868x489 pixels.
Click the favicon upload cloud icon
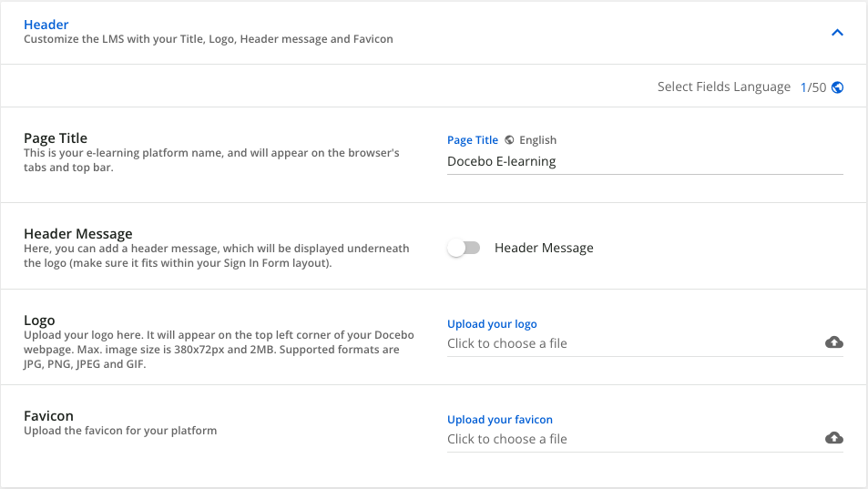tap(833, 438)
